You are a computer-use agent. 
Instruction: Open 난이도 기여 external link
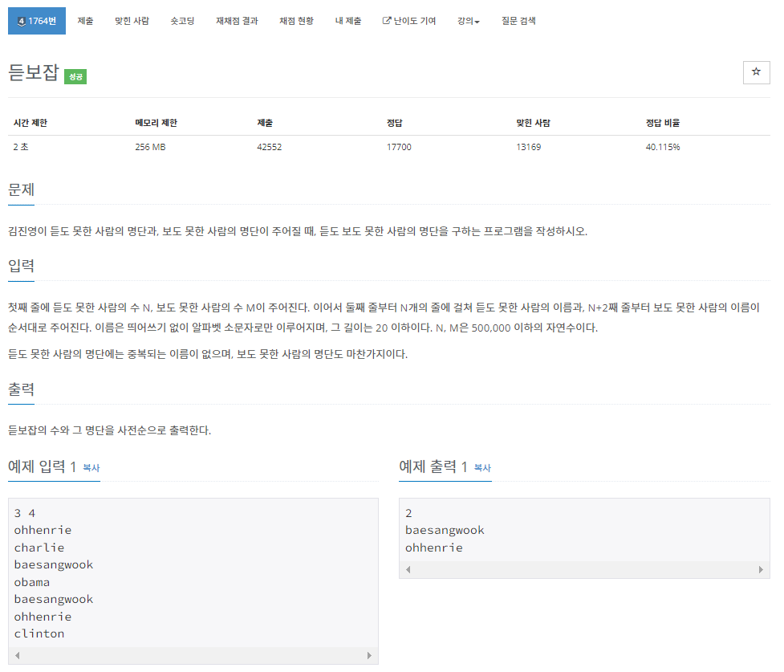click(x=409, y=21)
